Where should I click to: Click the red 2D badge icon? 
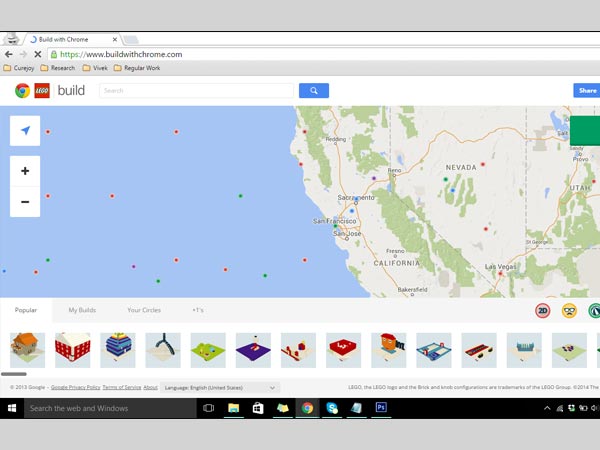542,311
